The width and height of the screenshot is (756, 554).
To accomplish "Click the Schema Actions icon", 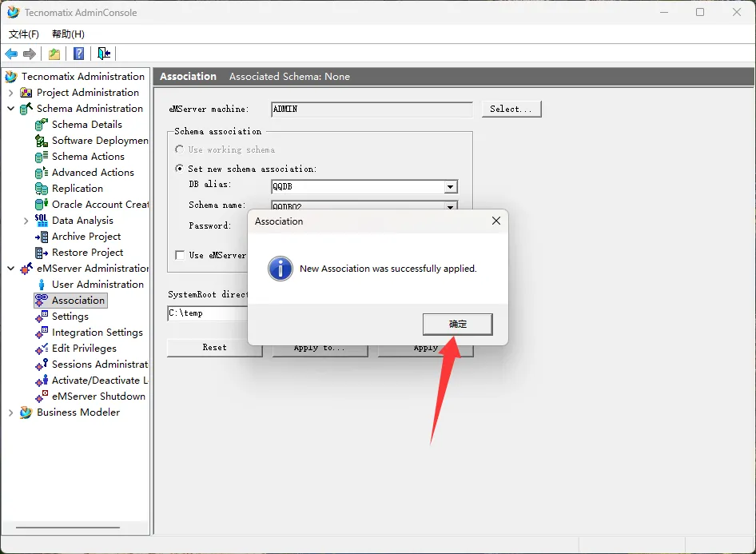I will click(x=42, y=157).
